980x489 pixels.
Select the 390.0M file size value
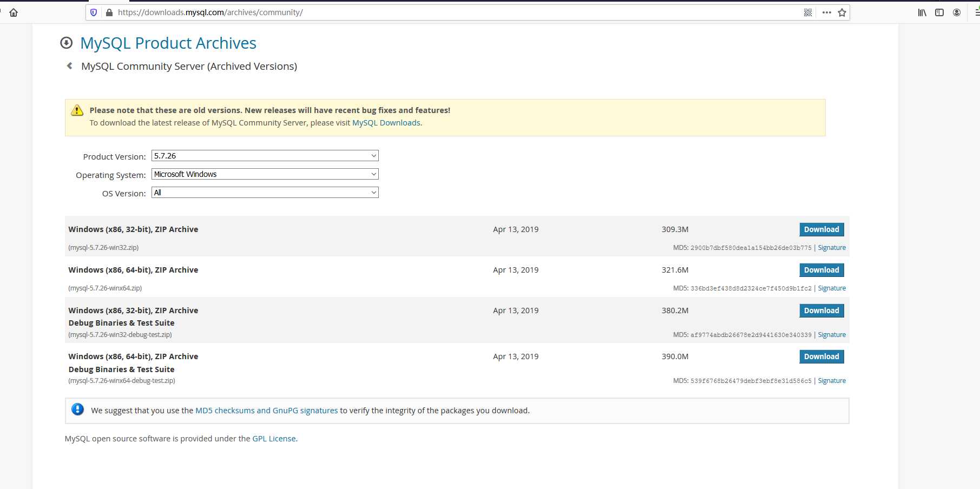[675, 356]
